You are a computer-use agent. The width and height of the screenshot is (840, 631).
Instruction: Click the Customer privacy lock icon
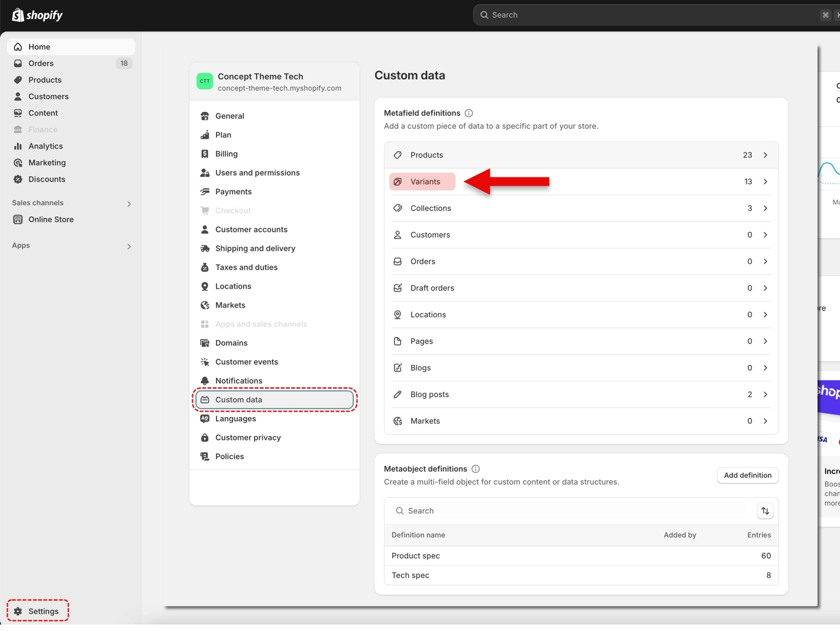tap(205, 438)
